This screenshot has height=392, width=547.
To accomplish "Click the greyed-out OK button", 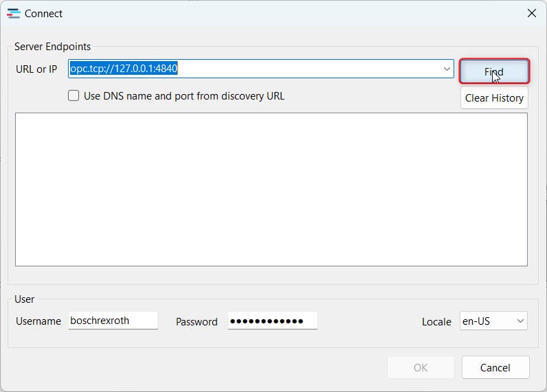I will (421, 367).
